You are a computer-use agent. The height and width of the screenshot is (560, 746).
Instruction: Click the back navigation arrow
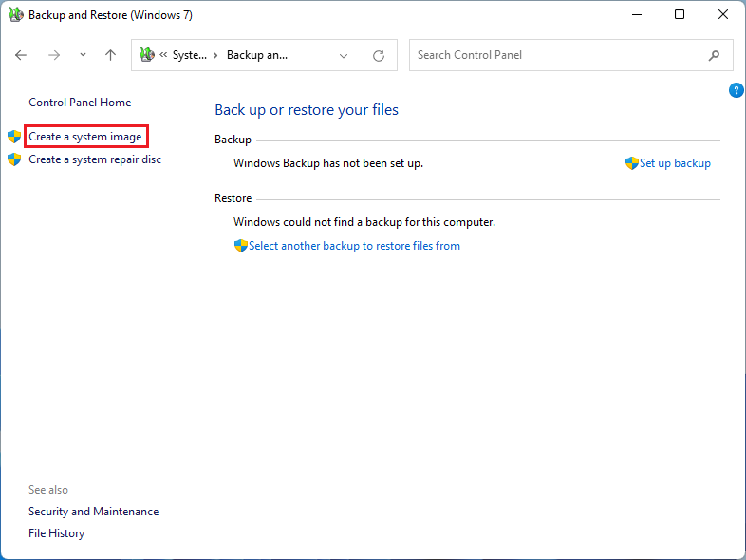21,55
